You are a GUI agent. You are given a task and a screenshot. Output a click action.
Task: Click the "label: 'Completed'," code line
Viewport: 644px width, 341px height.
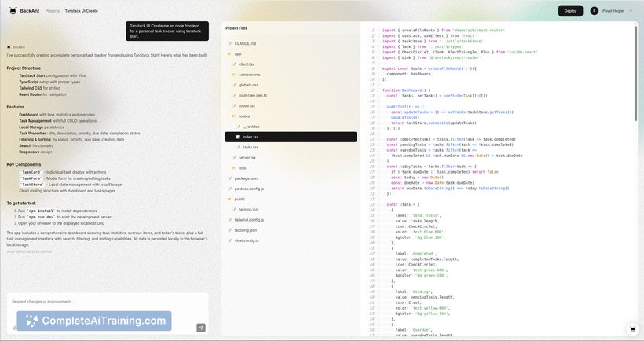416,254
